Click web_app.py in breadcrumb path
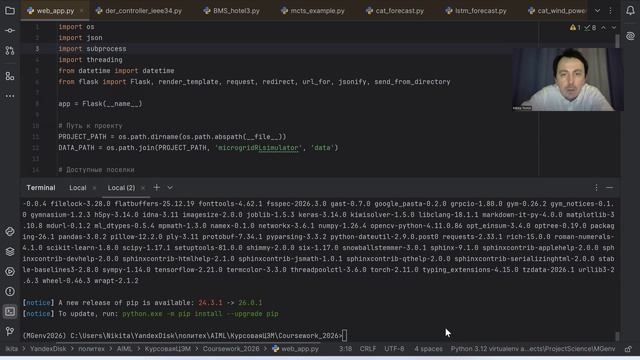The image size is (640, 360). click(x=295, y=349)
